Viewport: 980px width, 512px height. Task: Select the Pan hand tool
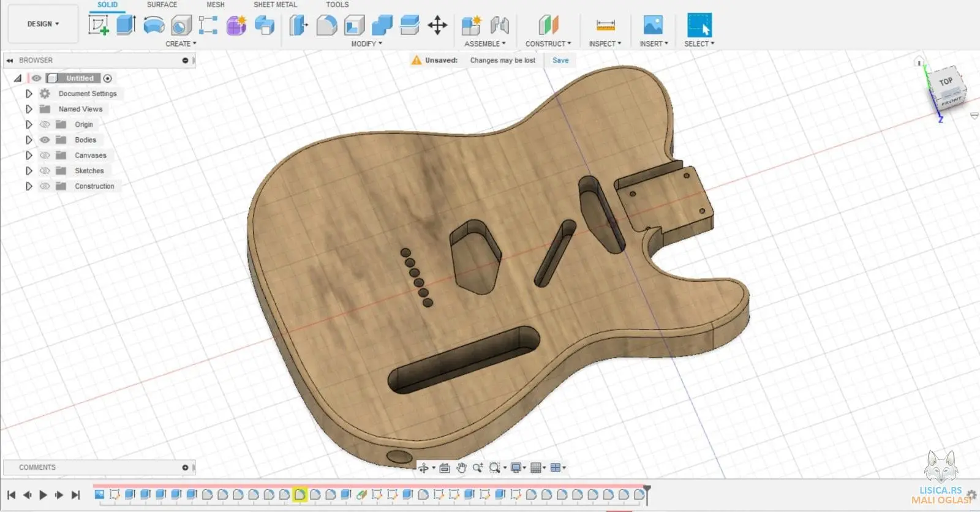tap(461, 468)
